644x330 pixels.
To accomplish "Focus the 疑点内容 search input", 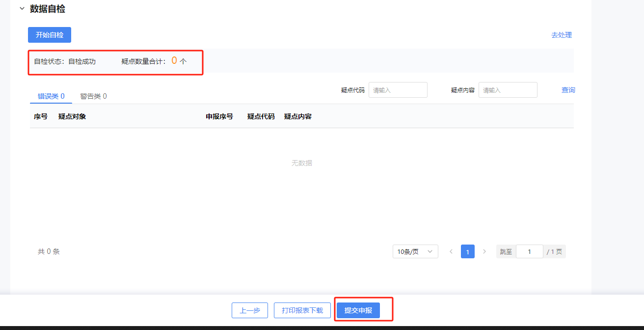I will (x=508, y=90).
